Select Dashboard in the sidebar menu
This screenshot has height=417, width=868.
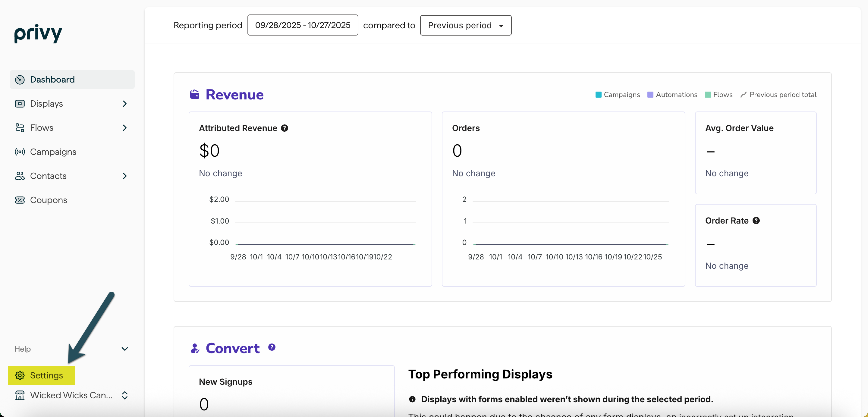pos(52,80)
